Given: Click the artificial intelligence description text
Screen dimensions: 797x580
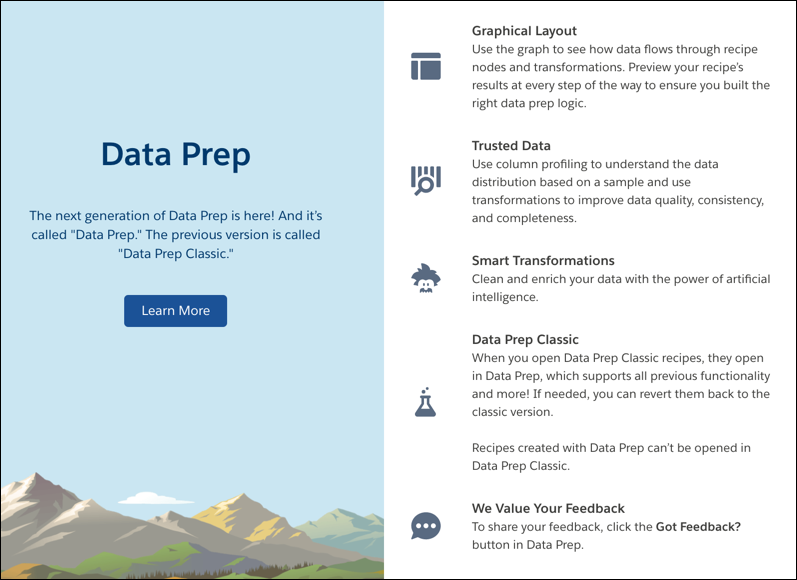Looking at the screenshot, I should pos(621,288).
